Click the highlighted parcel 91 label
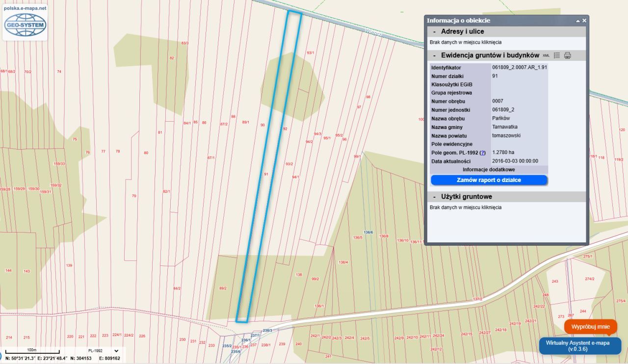The width and height of the screenshot is (628, 364). [265, 174]
